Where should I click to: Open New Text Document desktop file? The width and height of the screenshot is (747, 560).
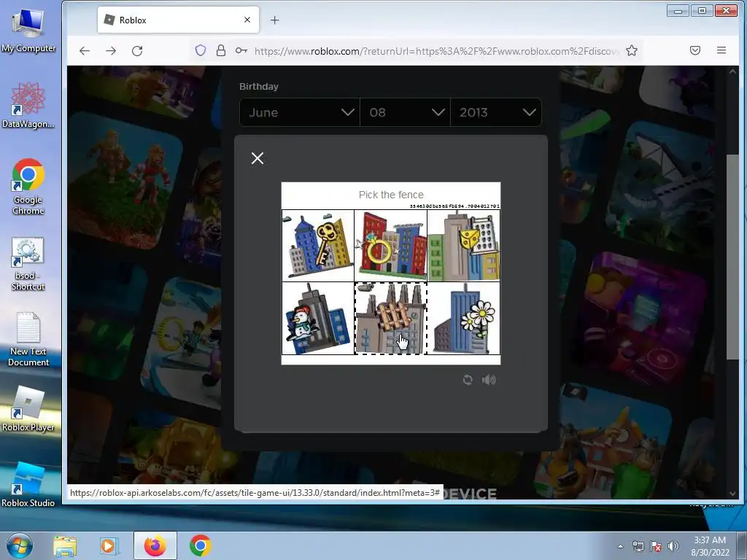click(28, 339)
